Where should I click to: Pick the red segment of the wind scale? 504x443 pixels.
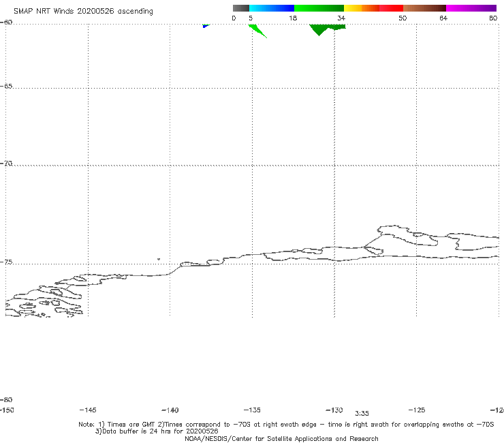pyautogui.click(x=391, y=8)
